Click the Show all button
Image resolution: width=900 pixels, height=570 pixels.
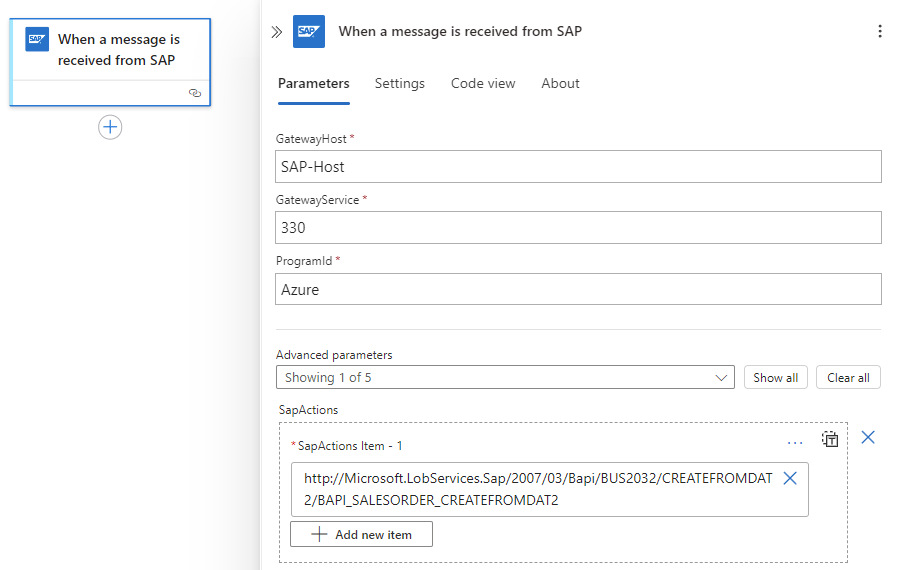pyautogui.click(x=776, y=377)
